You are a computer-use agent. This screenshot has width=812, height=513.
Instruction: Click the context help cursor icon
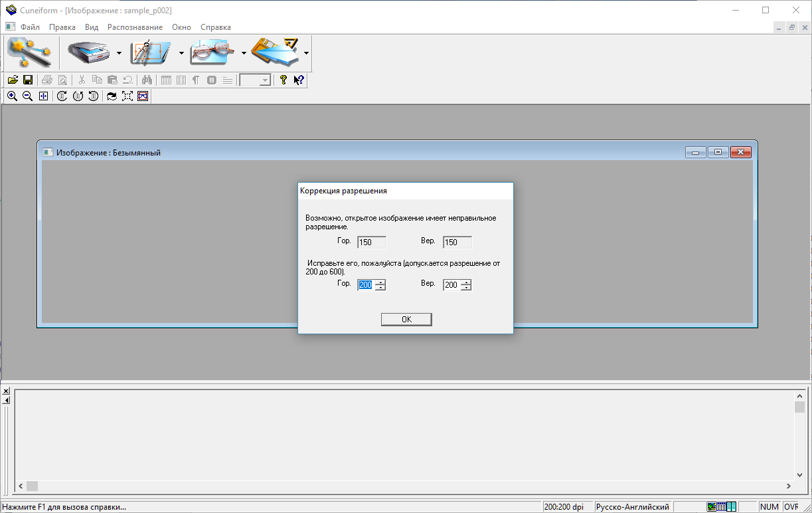coord(299,80)
